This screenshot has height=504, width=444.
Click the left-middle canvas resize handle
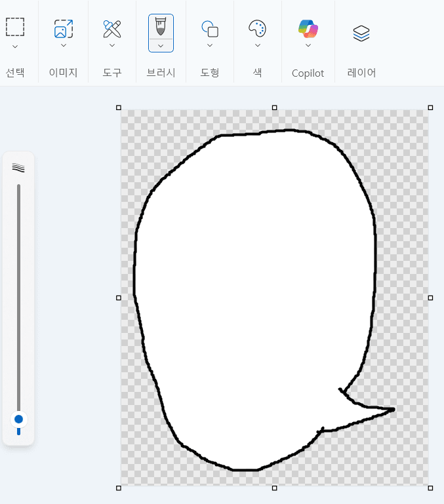click(119, 298)
